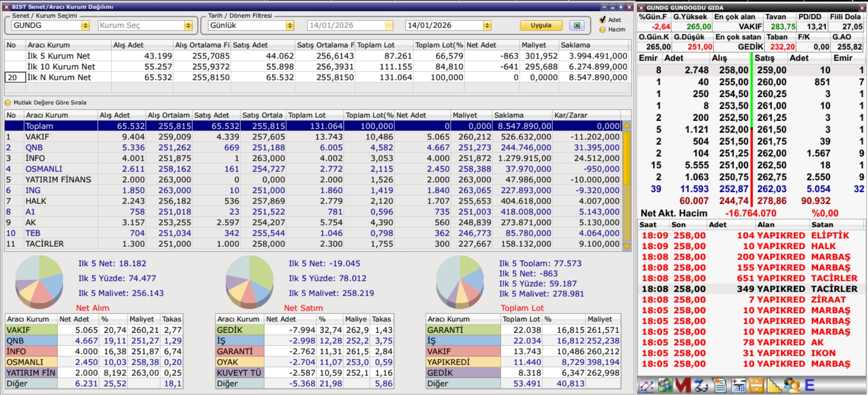Open the yellow staircase depth icon
Image resolution: width=868 pixels, height=395 pixels.
pyautogui.click(x=774, y=385)
